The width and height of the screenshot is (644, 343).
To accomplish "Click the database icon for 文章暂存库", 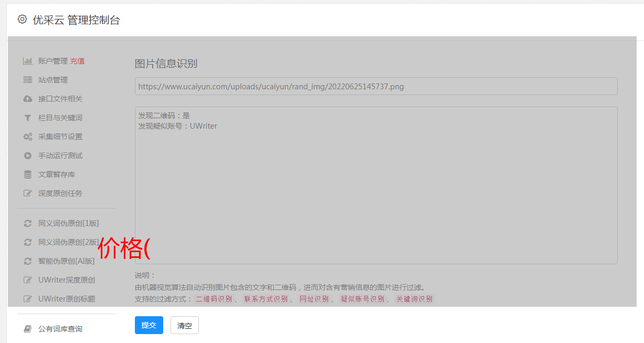I will point(28,174).
